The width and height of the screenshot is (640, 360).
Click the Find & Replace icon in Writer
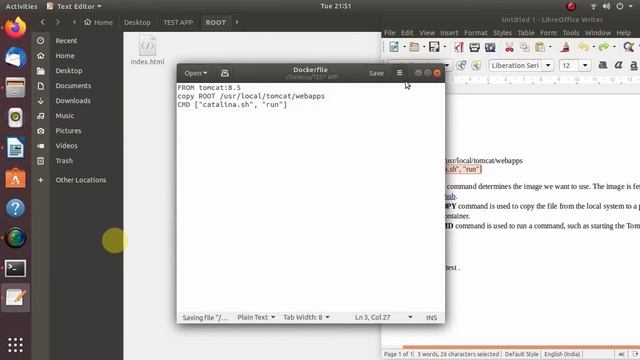(x=629, y=47)
